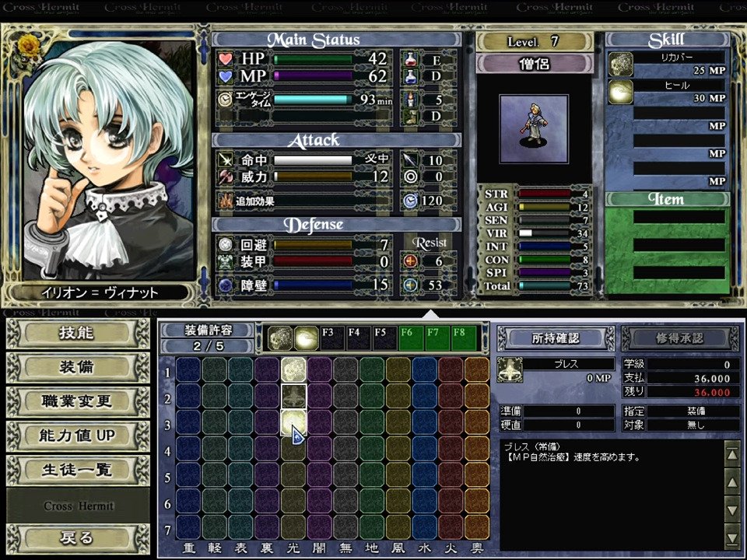Screen dimensions: 747x560
Task: Select the glowing skill in grid row 3
Action: click(293, 424)
